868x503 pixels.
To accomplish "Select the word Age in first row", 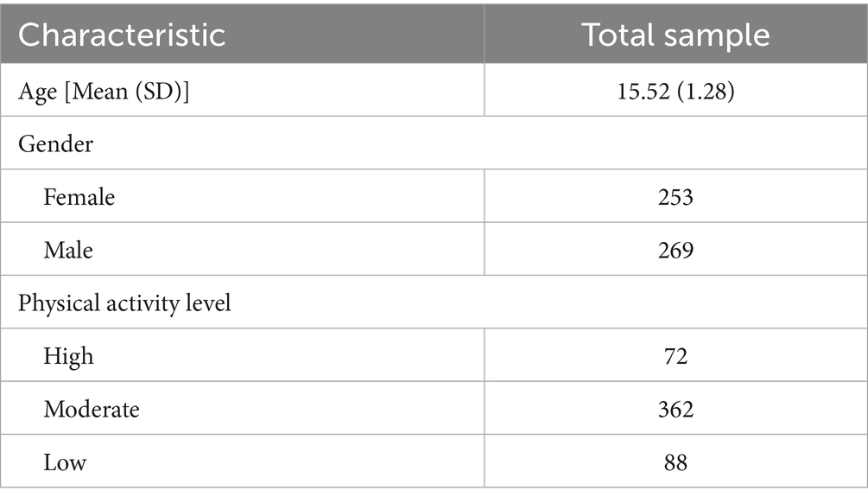I will (35, 90).
